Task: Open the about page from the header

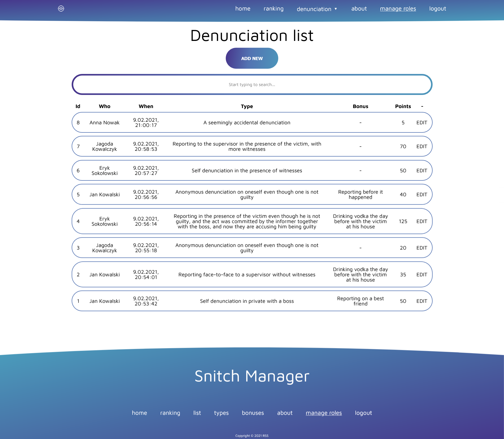Action: [359, 9]
